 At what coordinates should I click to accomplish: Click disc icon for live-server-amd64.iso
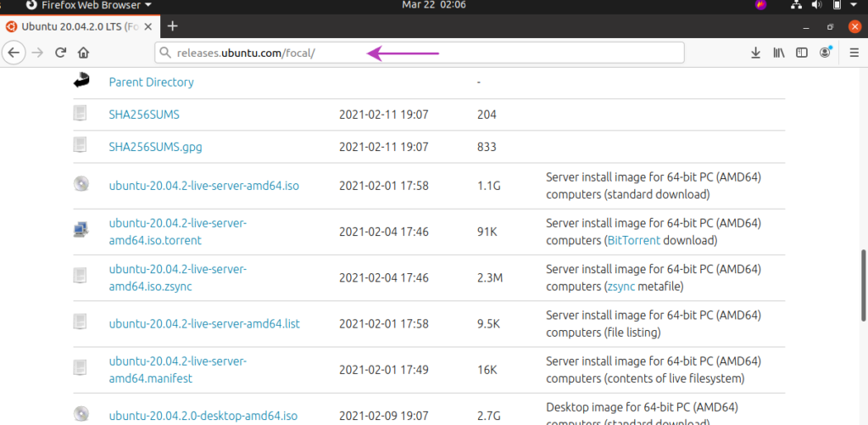(x=81, y=183)
